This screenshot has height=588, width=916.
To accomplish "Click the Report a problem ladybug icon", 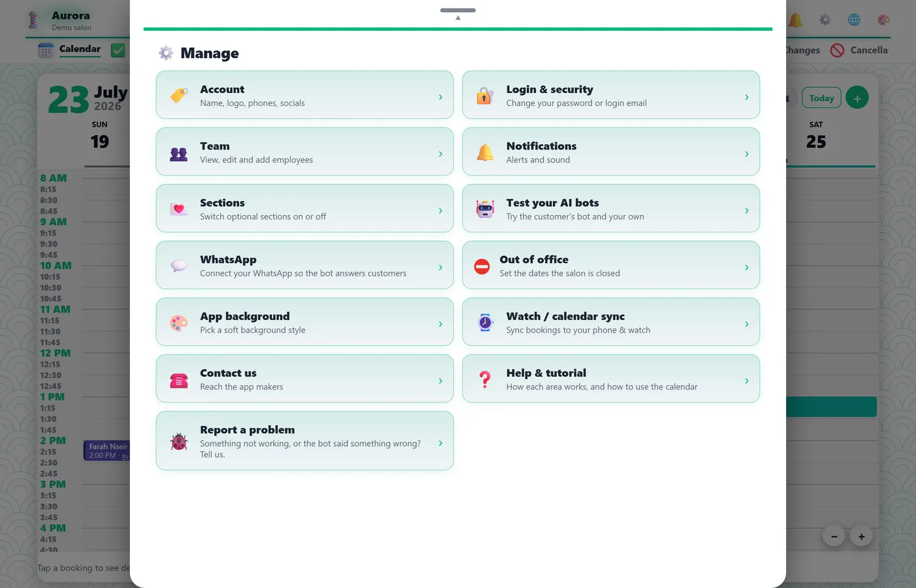I will (x=179, y=441).
